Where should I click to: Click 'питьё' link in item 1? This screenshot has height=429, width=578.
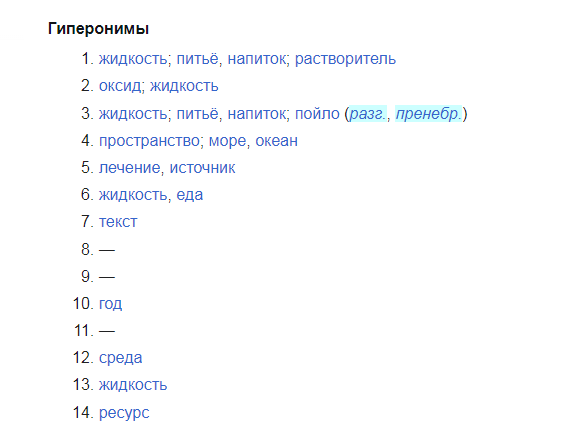coord(197,59)
